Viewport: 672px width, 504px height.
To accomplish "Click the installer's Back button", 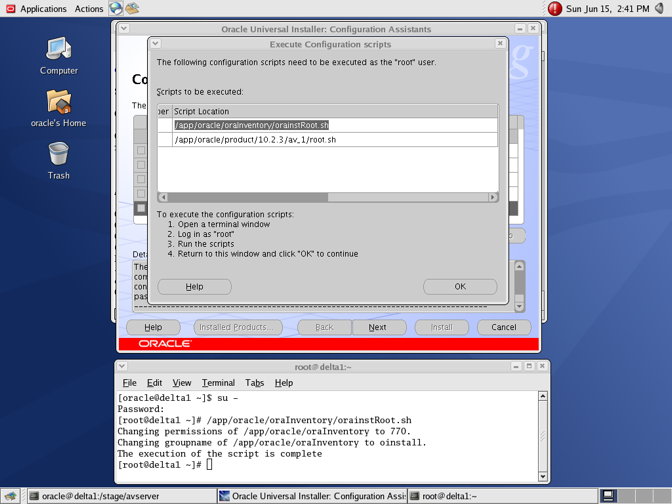I will [324, 327].
